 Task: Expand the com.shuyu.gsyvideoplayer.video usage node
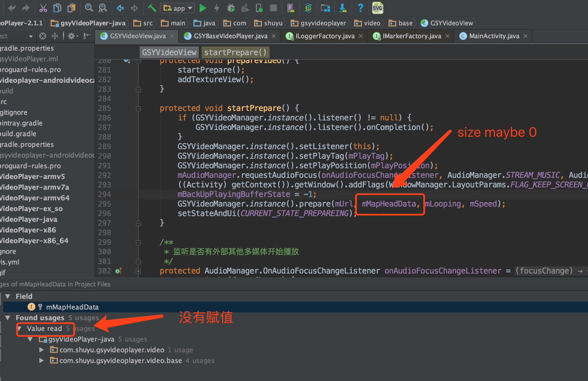tap(41, 350)
